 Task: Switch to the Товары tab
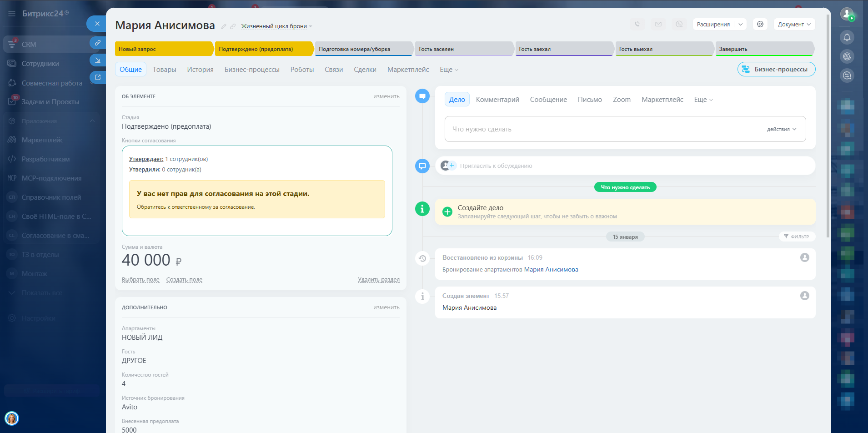coord(164,70)
